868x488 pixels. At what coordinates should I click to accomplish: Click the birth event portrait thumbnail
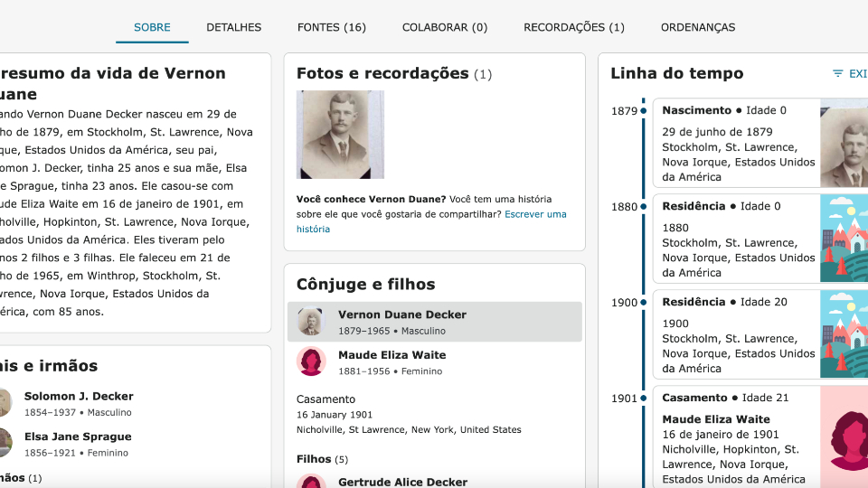(x=844, y=144)
